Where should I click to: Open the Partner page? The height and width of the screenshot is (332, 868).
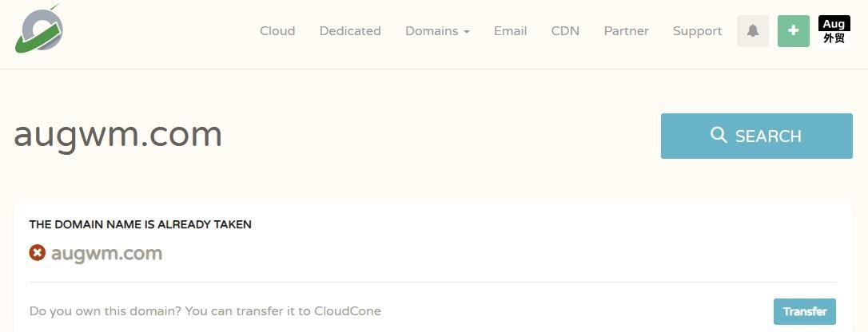click(626, 31)
